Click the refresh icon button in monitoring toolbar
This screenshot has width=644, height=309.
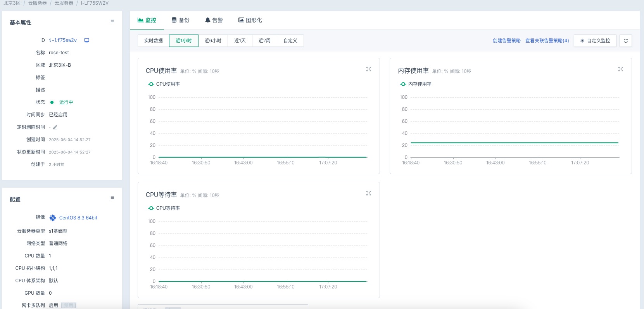tap(626, 41)
